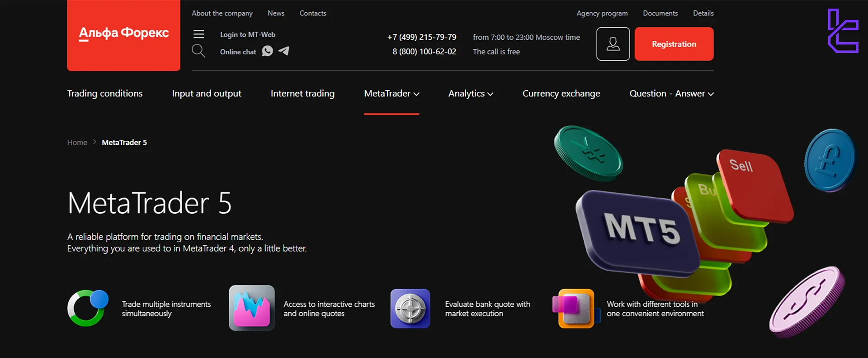Click the MetaTrader 5 breadcrumb text
The image size is (868, 358).
(124, 143)
